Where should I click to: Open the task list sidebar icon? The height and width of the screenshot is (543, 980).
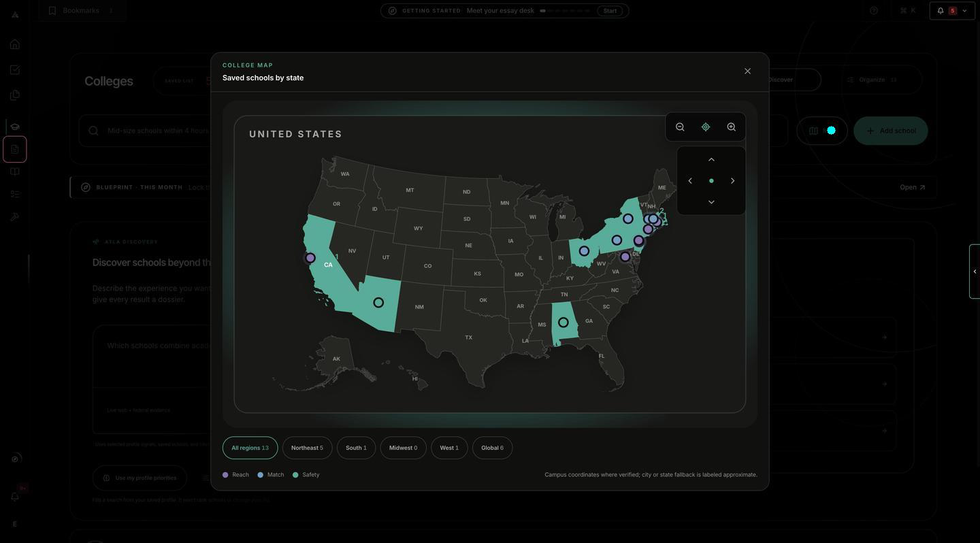[x=15, y=194]
